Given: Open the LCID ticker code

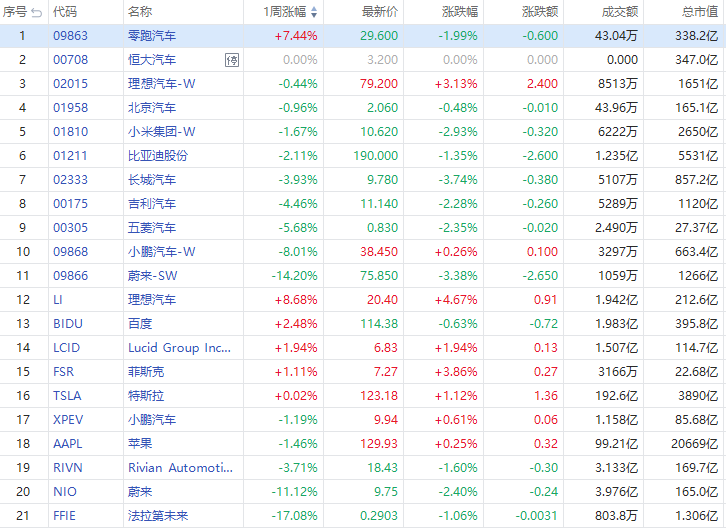Looking at the screenshot, I should [x=67, y=348].
